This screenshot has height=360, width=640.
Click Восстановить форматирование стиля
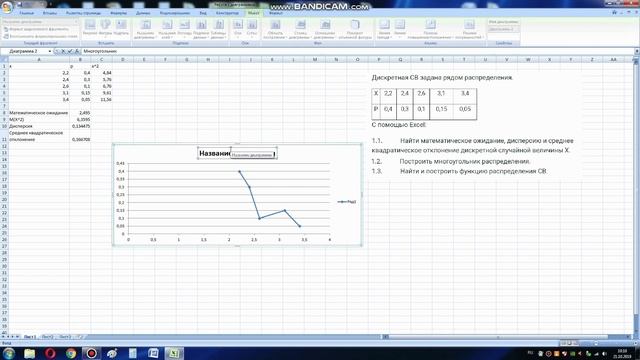click(40, 36)
